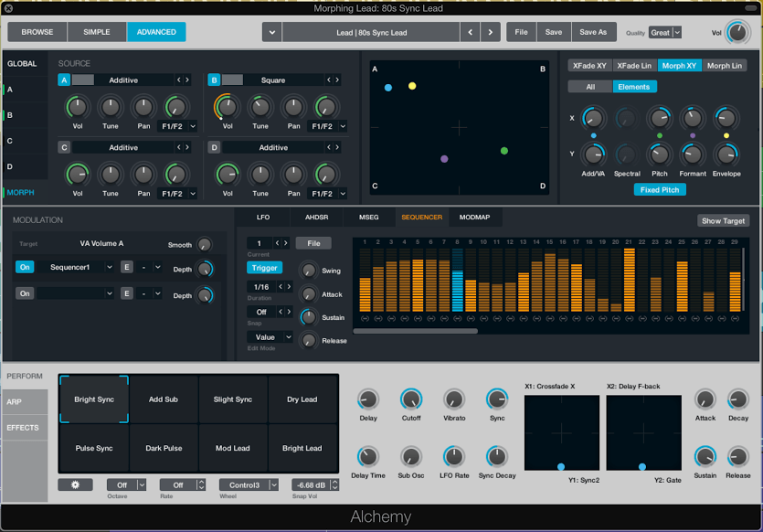Open the Quality dropdown set to Great
Image resolution: width=763 pixels, height=532 pixels.
pos(664,33)
